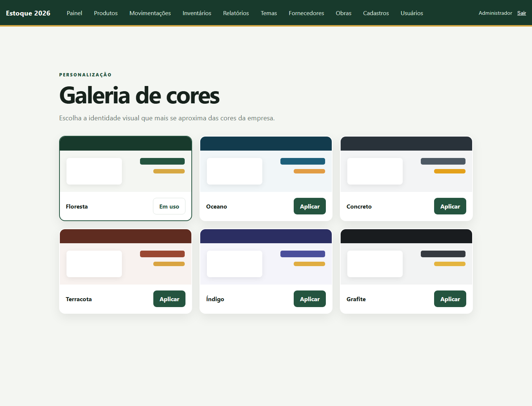This screenshot has height=406, width=532.
Task: Click the Índigo navy header swatch
Action: tap(266, 236)
